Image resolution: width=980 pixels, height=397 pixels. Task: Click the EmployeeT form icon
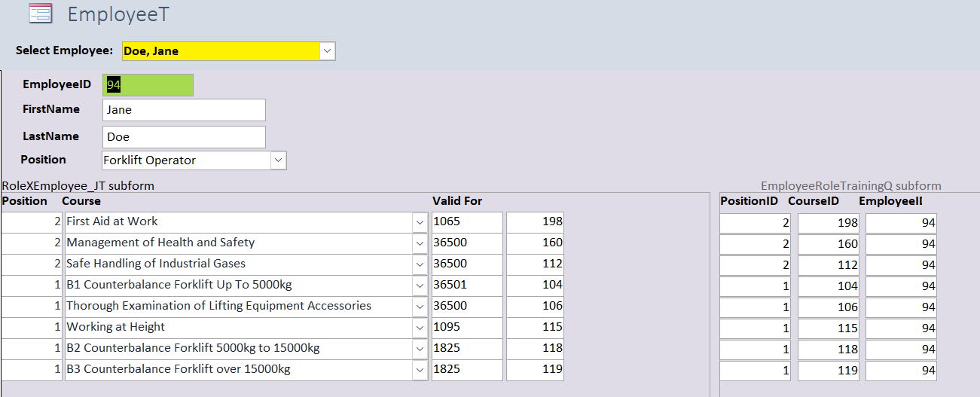pos(40,14)
